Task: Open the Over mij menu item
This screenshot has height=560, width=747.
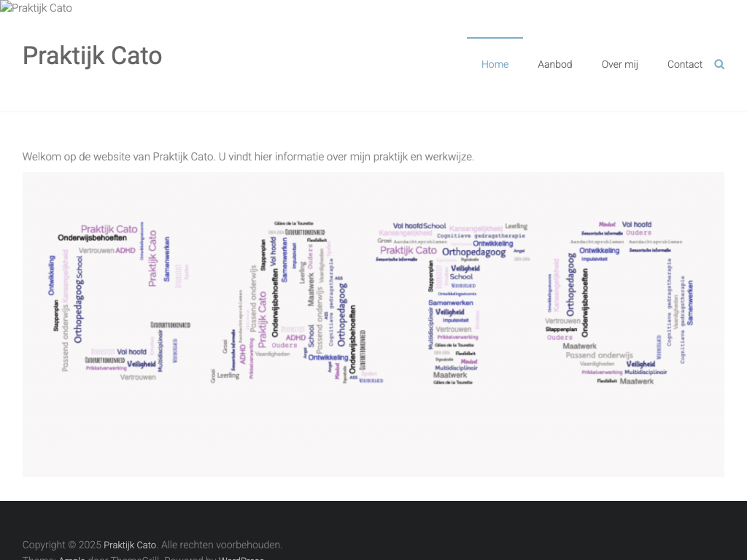Action: pyautogui.click(x=619, y=64)
